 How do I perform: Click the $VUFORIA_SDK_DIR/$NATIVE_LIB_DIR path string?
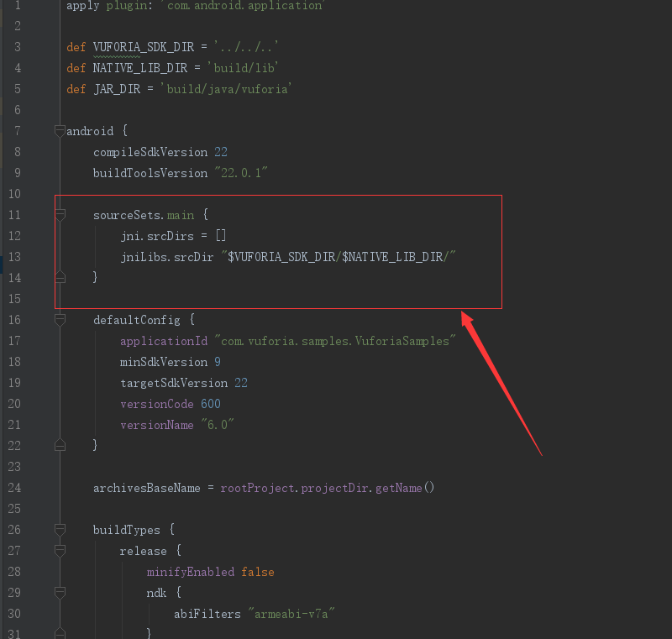pyautogui.click(x=339, y=257)
